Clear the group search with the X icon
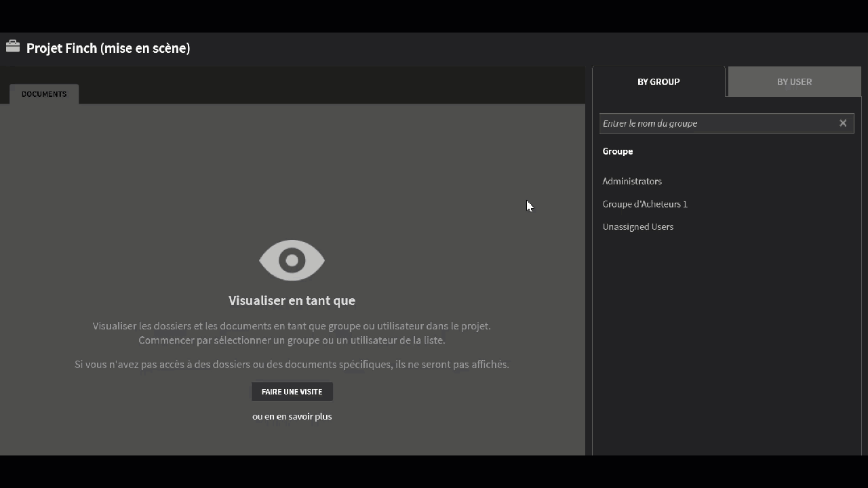868x488 pixels. click(843, 123)
